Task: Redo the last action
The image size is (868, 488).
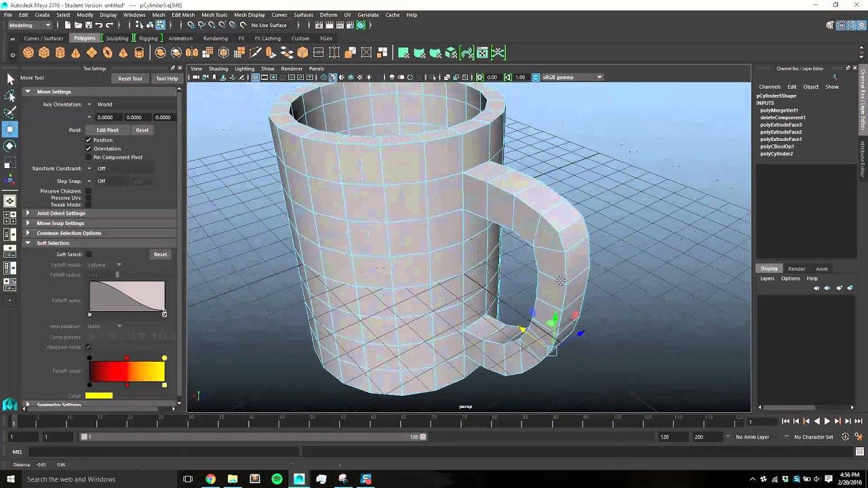Action: [110, 25]
